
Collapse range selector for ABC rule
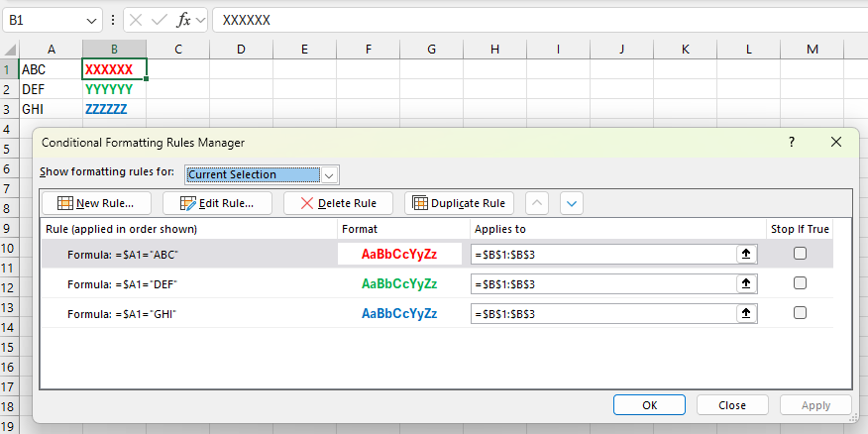click(x=746, y=254)
